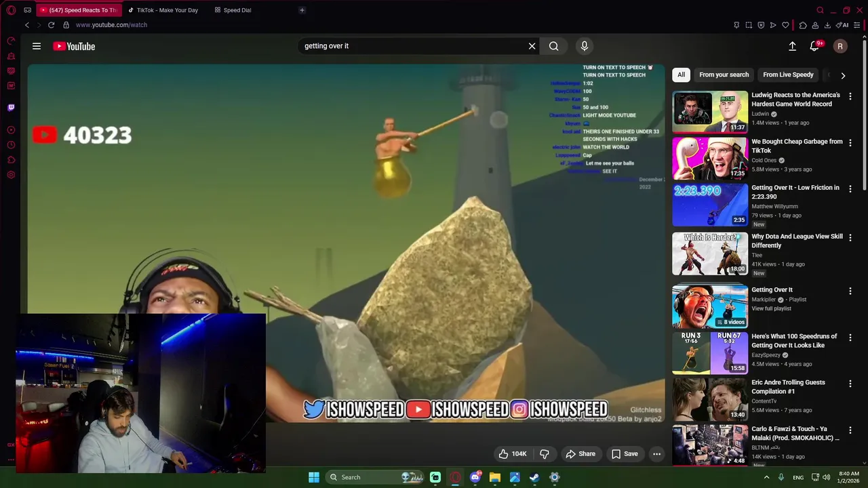Search with your voice microphone
Image resolution: width=868 pixels, height=488 pixels.
(585, 46)
